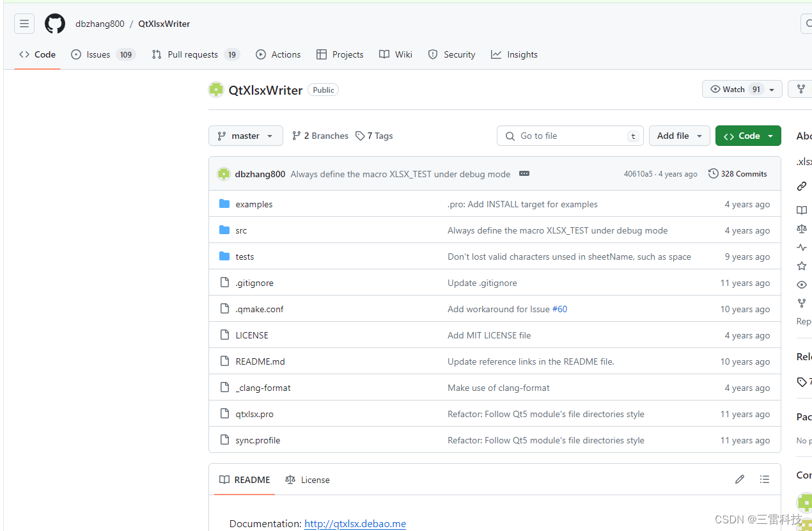Open commit '.pro: Add INSTALL target for examples'
Image resolution: width=812 pixels, height=531 pixels.
tap(522, 204)
